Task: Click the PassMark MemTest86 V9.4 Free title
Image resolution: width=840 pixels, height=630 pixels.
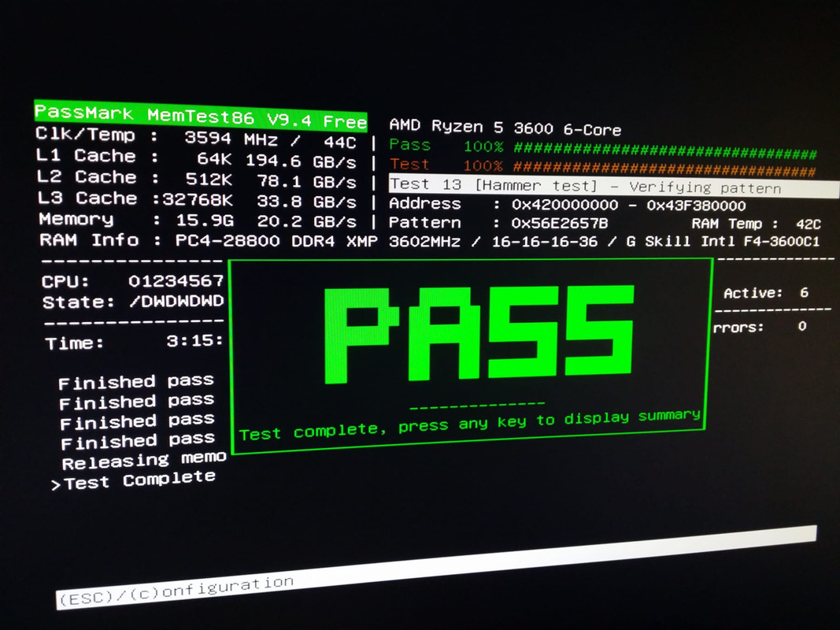Action: coord(201,116)
